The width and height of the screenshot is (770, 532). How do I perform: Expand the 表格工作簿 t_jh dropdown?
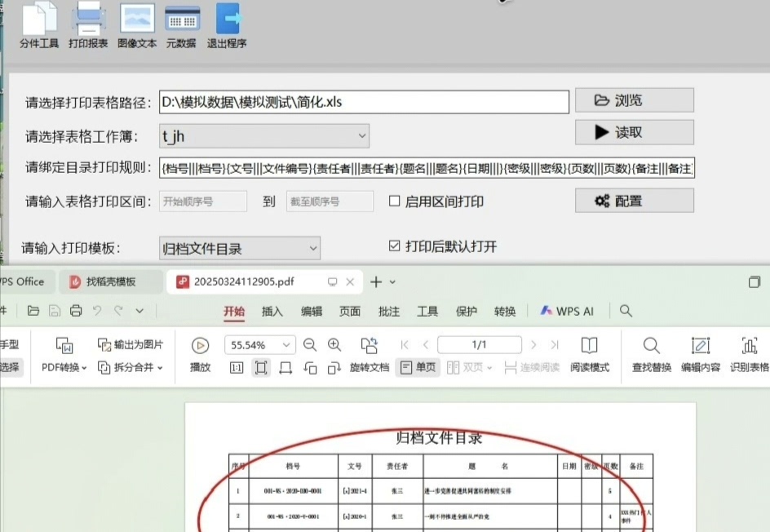[x=362, y=135]
